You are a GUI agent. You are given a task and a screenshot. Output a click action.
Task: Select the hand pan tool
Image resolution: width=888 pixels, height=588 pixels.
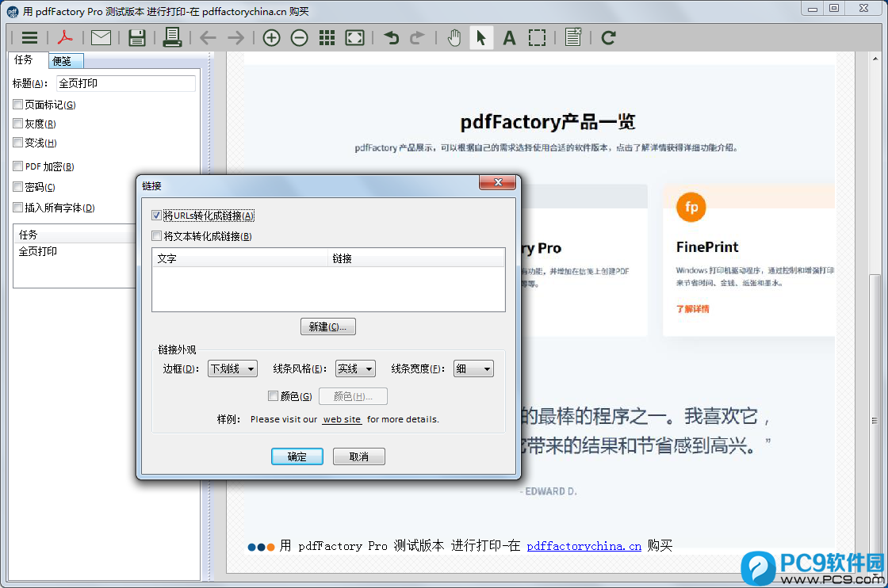click(x=454, y=37)
